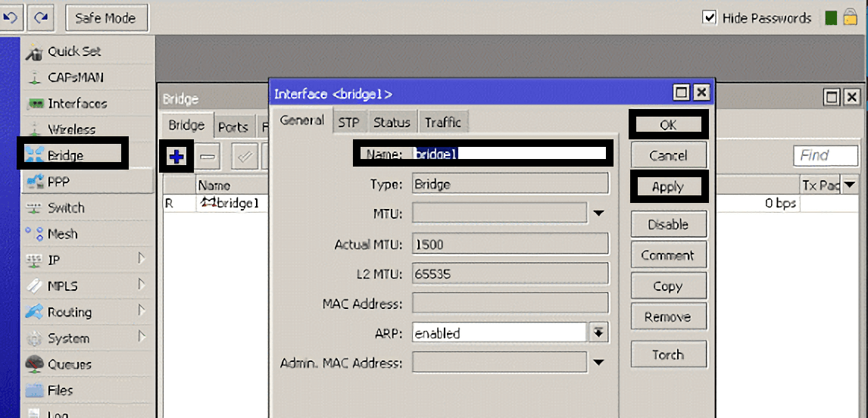
Task: Maximize the Bridge window
Action: point(832,98)
